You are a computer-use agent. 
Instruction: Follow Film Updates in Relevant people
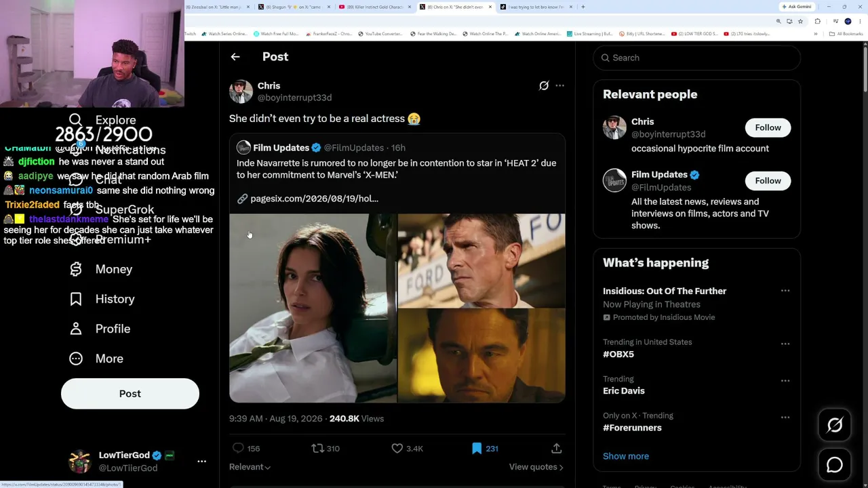tap(768, 180)
